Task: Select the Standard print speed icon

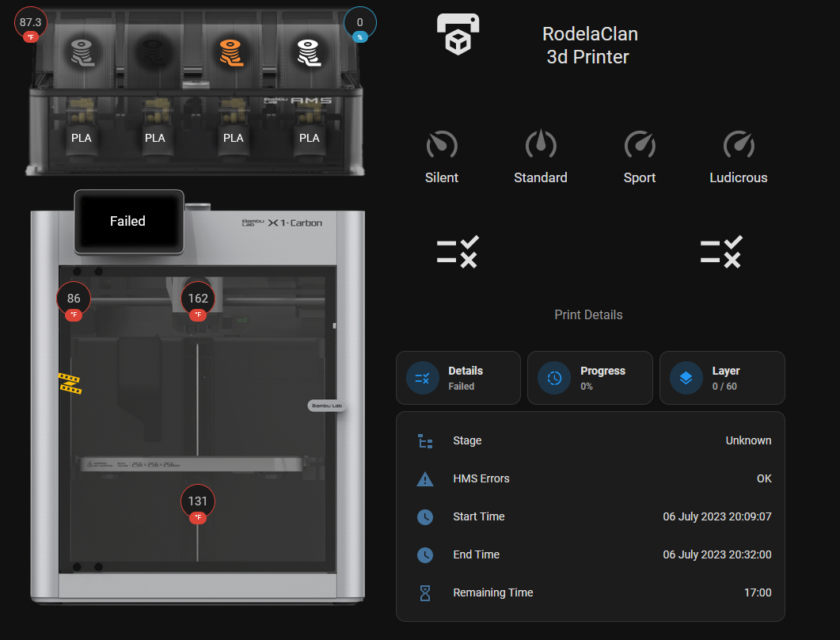Action: pos(540,144)
